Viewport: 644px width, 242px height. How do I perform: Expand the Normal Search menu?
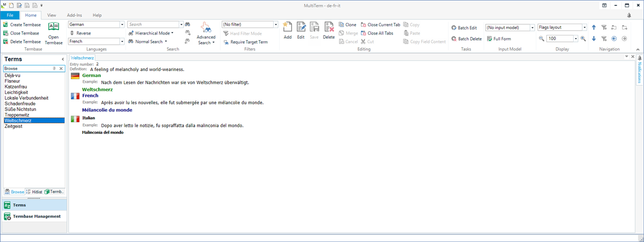(147, 41)
